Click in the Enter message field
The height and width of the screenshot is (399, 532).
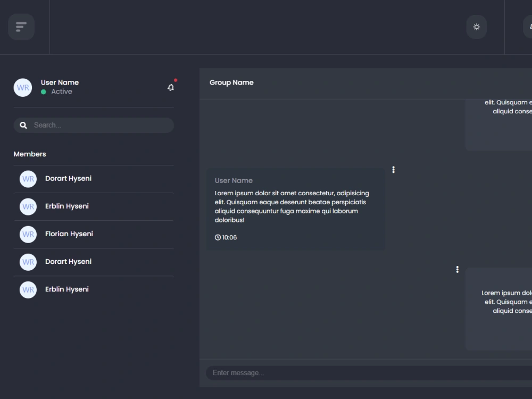(x=369, y=373)
